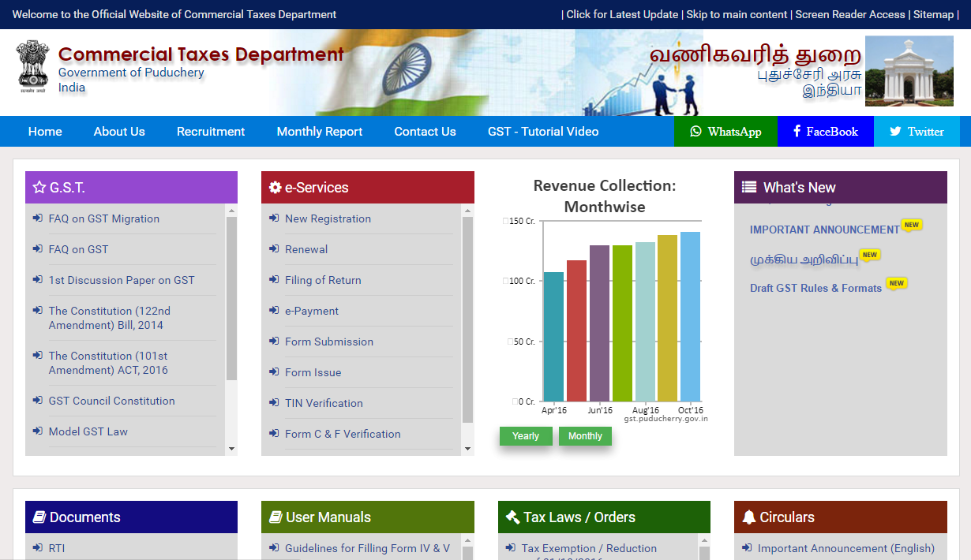Click the Oct'16 blue bar in chart
Viewport: 971px width, 560px height.
tap(690, 315)
